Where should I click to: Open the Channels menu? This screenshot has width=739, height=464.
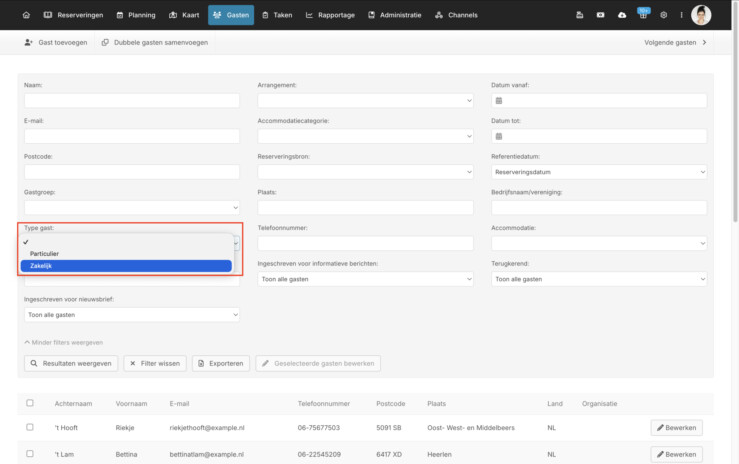pyautogui.click(x=456, y=15)
